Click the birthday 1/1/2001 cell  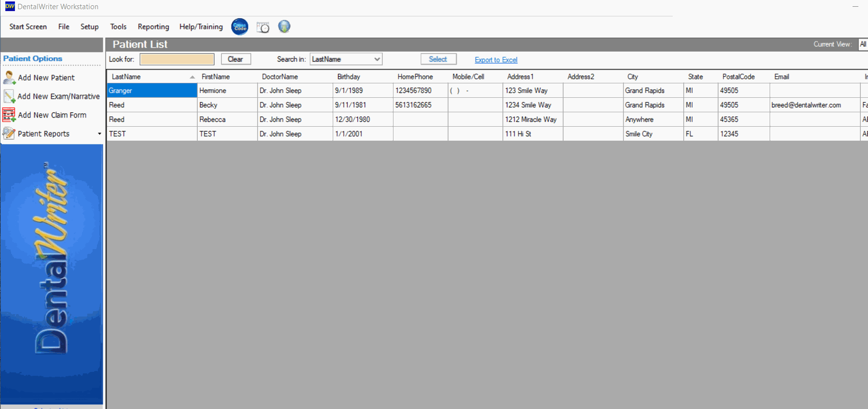363,134
